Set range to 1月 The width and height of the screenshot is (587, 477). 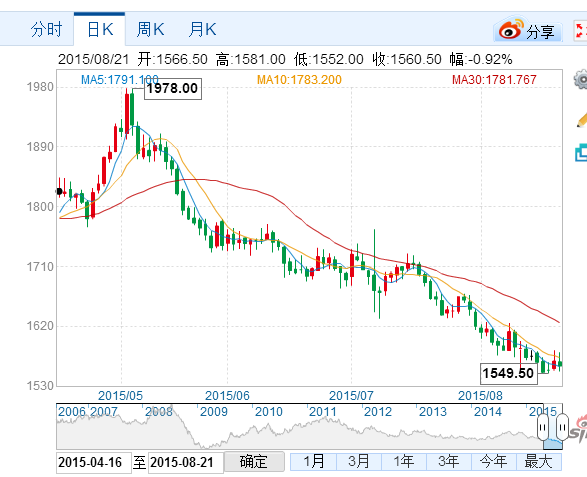314,462
